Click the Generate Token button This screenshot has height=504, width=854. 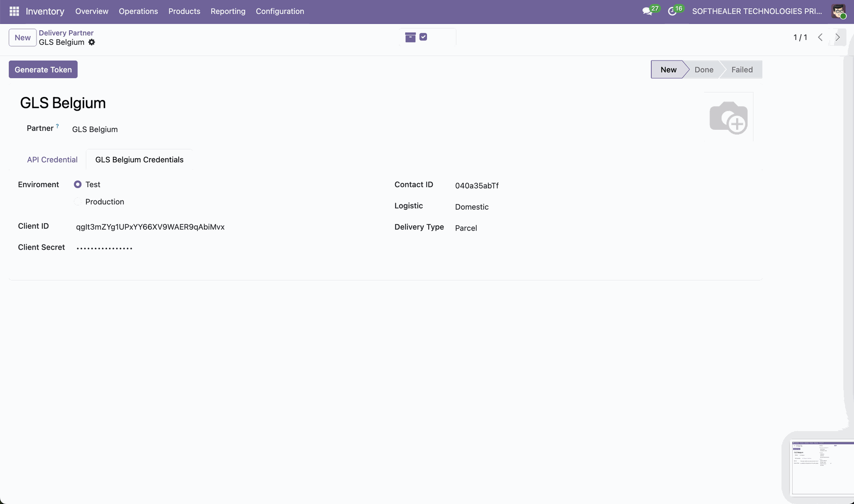point(43,69)
